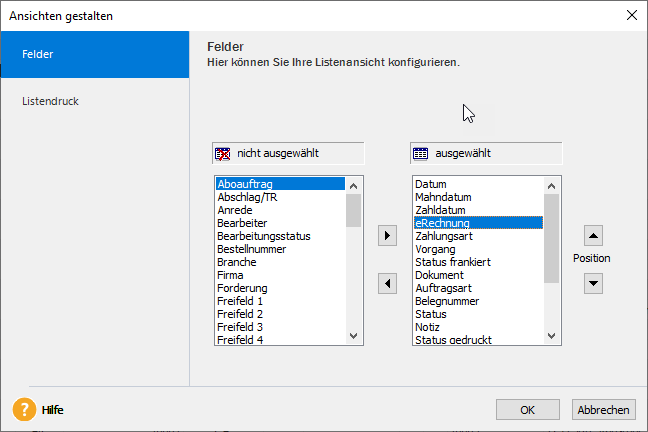Open the Felder tab
The height and width of the screenshot is (432, 648).
coord(95,54)
